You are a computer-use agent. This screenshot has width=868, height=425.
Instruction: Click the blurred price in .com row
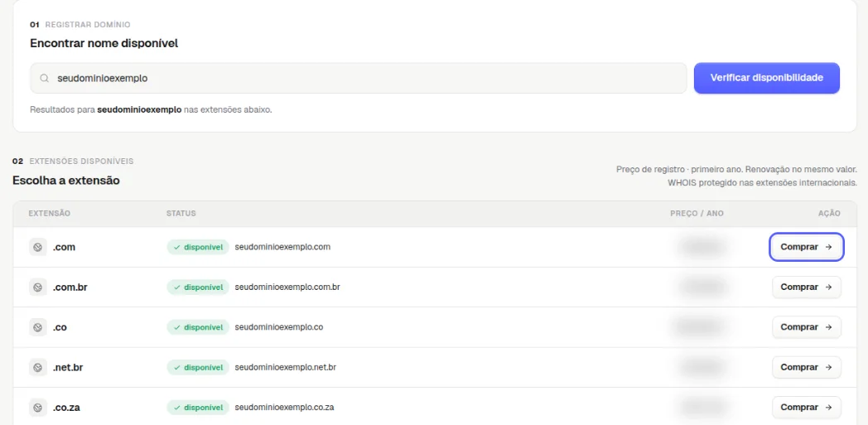click(x=702, y=247)
